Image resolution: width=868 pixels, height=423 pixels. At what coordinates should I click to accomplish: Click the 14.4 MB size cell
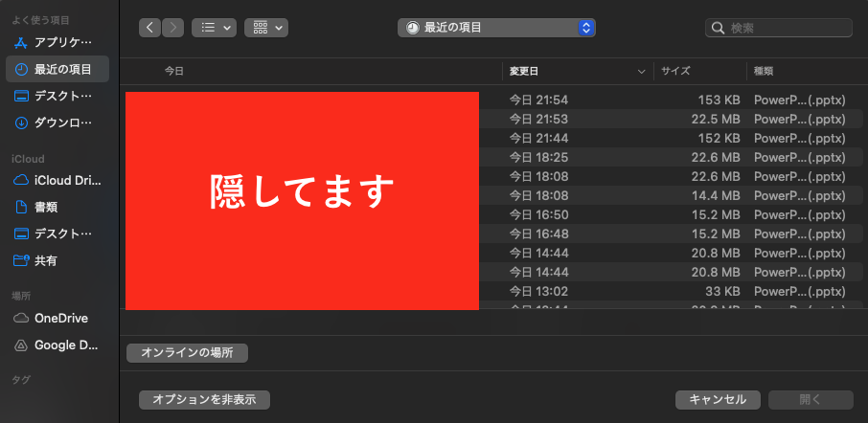716,196
